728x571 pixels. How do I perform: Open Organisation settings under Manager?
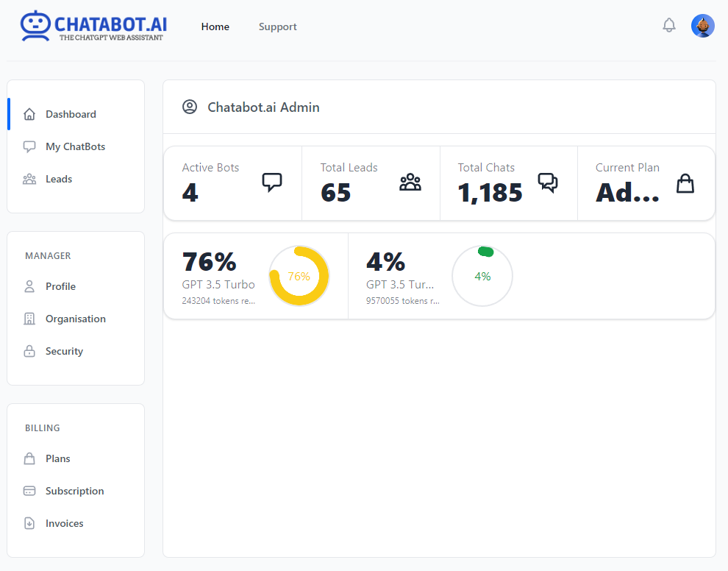75,319
